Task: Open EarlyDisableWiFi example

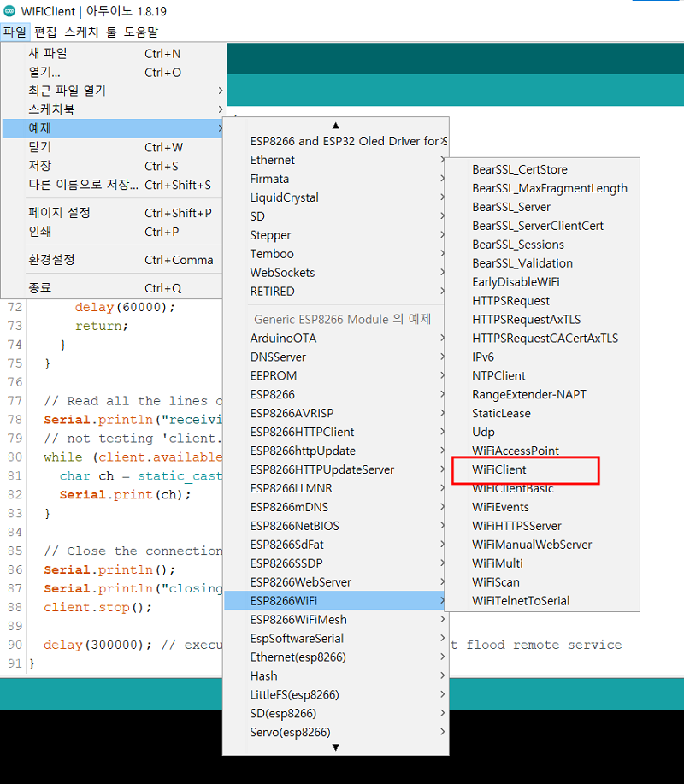Action: [x=542, y=282]
